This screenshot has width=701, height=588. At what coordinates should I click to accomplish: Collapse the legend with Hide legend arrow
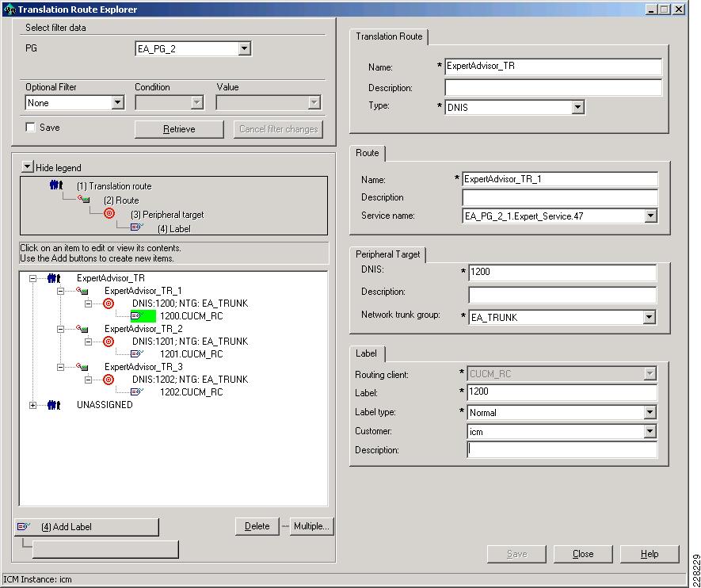click(x=27, y=167)
